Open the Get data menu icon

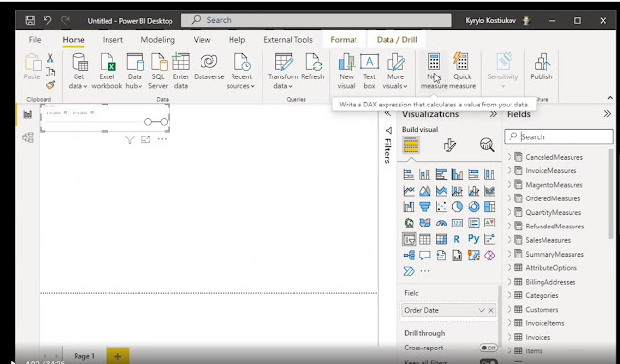coord(78,63)
